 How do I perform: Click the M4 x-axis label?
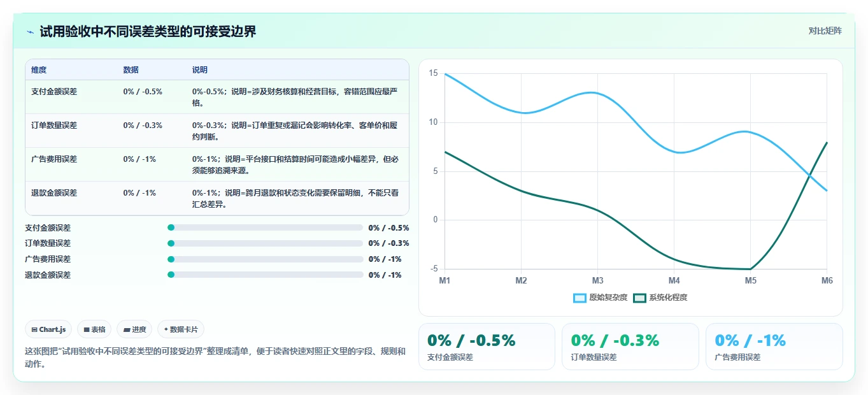tap(674, 281)
